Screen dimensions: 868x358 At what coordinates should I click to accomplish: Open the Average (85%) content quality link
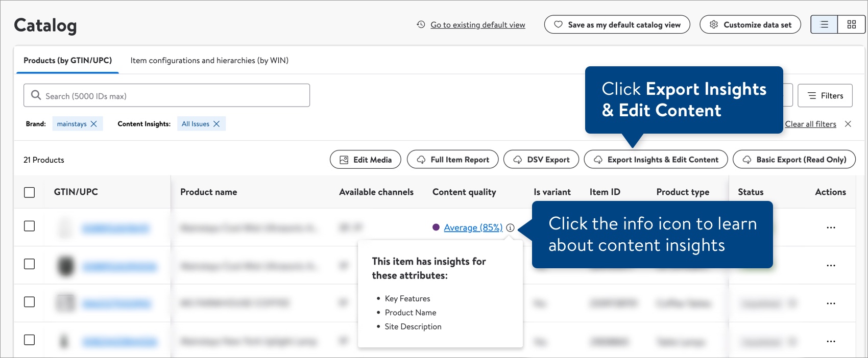click(x=473, y=227)
